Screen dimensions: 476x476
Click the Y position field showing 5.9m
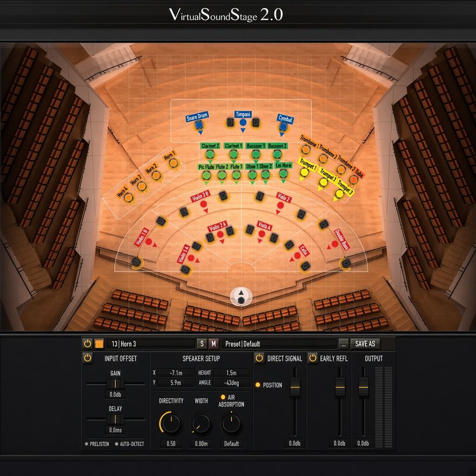click(x=176, y=383)
